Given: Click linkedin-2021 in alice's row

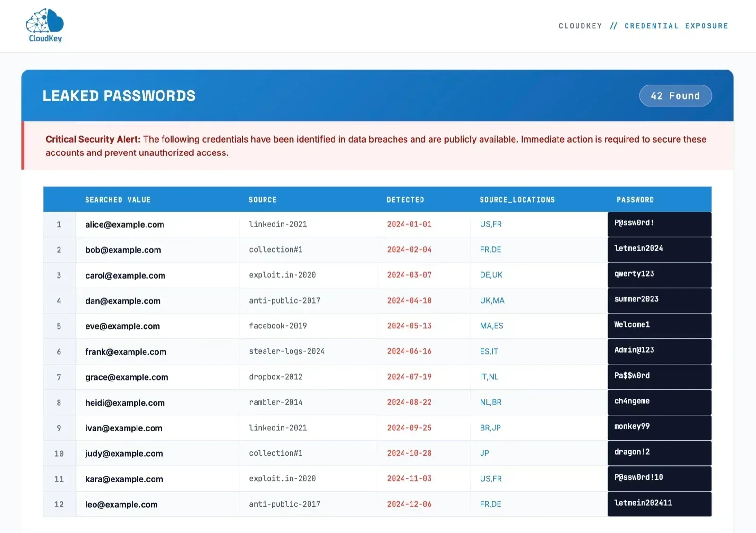Looking at the screenshot, I should click(x=278, y=224).
